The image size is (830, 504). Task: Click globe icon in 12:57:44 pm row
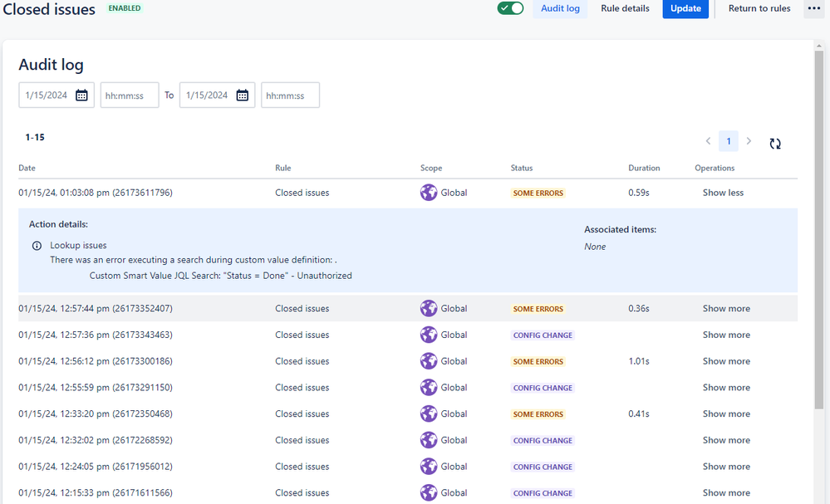coord(429,308)
